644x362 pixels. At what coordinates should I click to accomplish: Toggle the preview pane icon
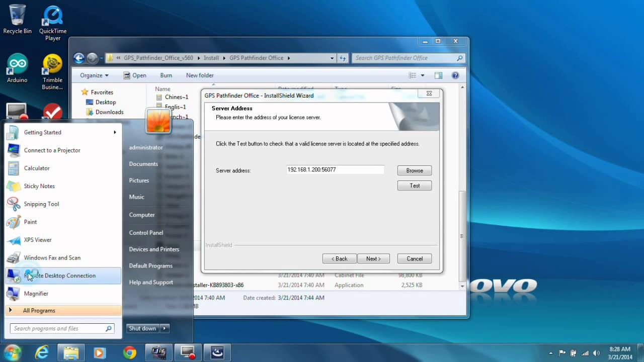(438, 75)
